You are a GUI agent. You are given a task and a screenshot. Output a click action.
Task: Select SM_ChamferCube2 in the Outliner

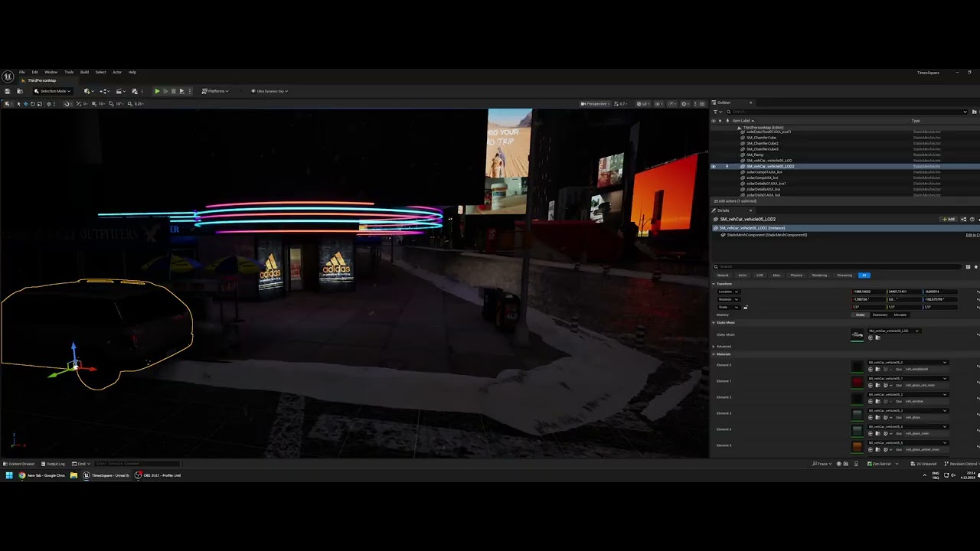click(762, 143)
